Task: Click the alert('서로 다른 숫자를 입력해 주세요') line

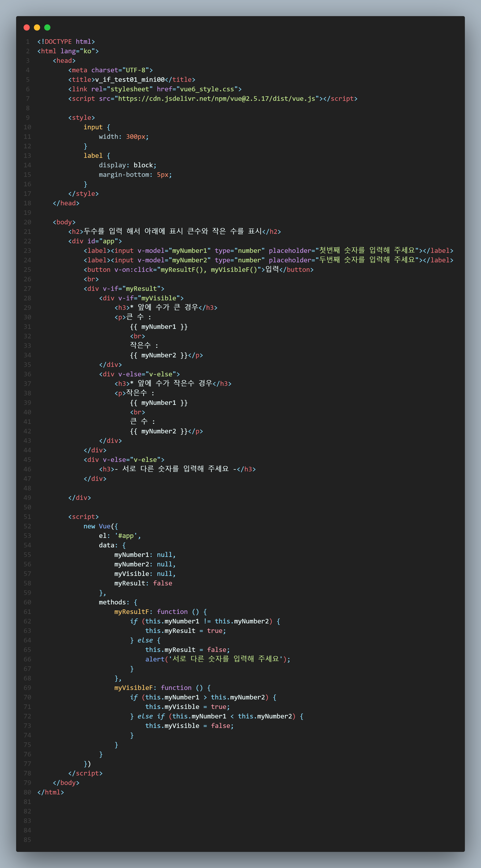Action: (218, 659)
